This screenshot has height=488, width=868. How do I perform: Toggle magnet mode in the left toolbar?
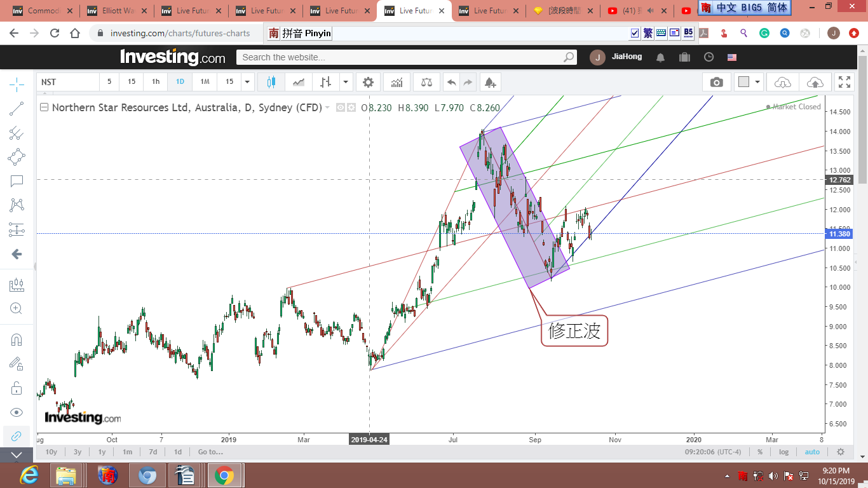(17, 339)
